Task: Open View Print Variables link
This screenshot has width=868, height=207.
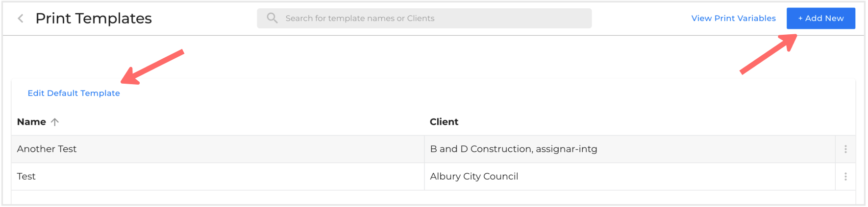Action: [x=733, y=18]
